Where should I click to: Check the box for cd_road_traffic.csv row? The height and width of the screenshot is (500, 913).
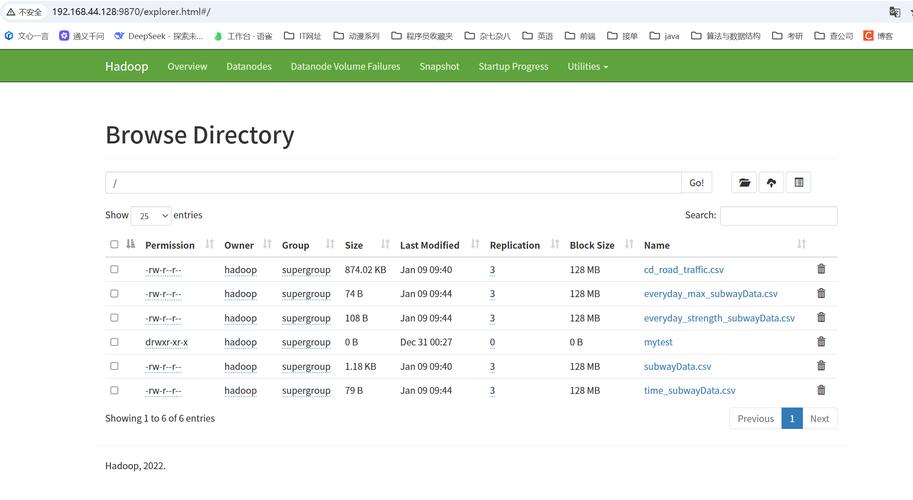tap(114, 270)
